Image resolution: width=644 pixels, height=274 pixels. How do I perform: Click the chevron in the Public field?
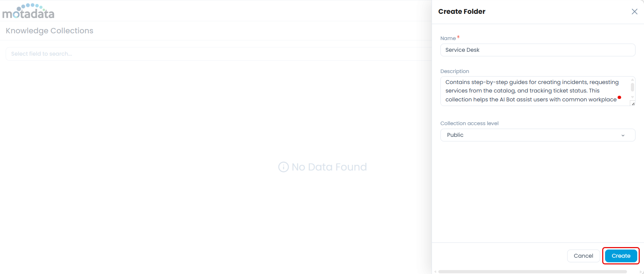(623, 135)
